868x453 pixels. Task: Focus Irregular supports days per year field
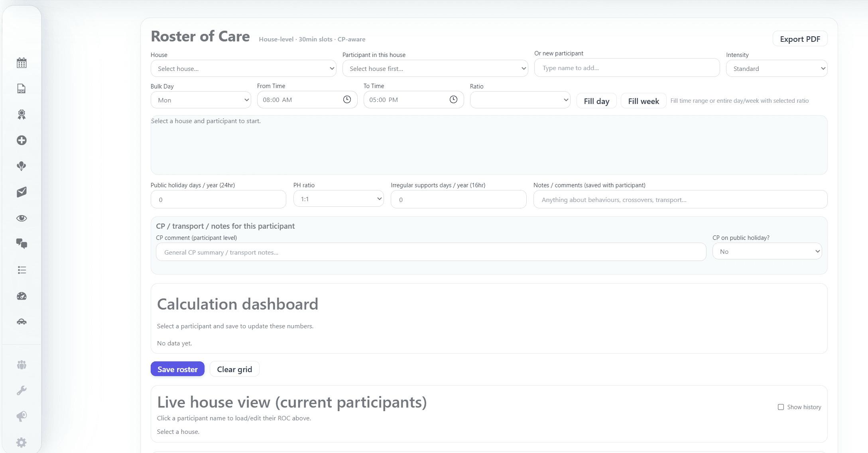coord(459,199)
